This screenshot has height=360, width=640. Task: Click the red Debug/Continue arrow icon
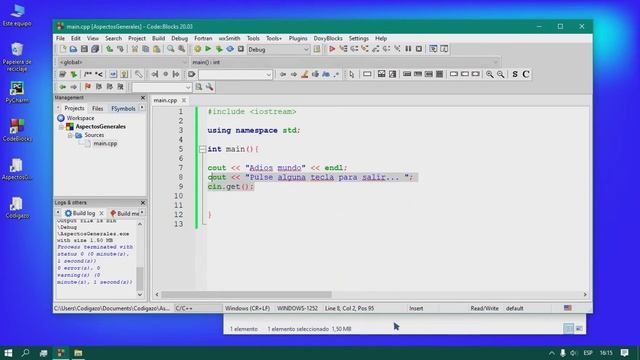tap(332, 49)
